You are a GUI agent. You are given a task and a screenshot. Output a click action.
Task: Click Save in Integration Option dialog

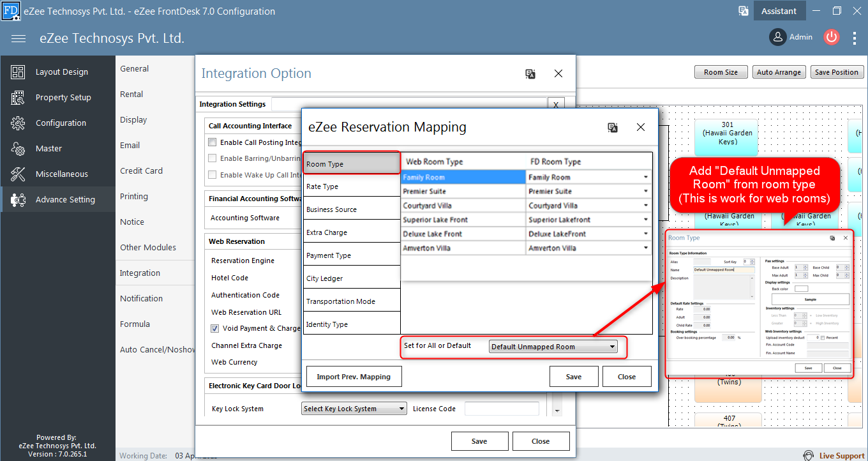click(x=479, y=441)
